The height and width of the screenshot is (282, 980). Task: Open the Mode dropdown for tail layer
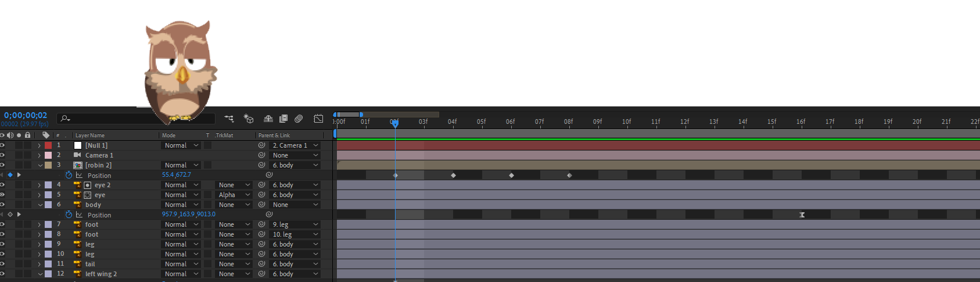(x=181, y=264)
